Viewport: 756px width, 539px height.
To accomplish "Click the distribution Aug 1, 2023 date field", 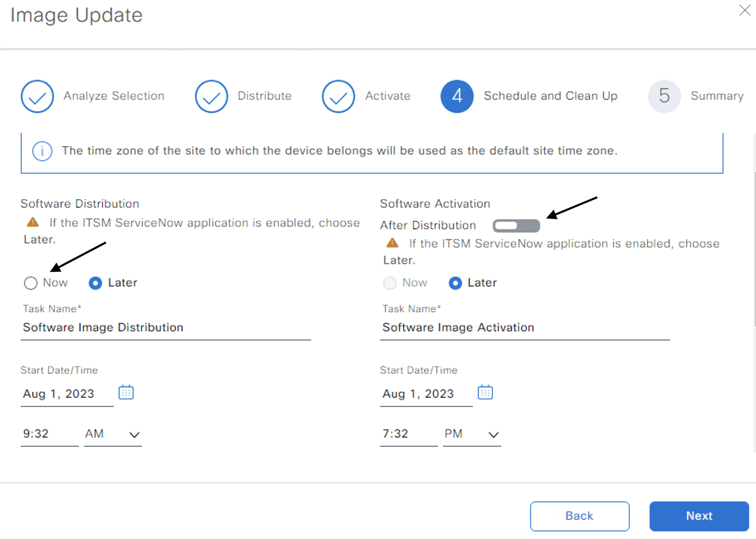I will 67,394.
